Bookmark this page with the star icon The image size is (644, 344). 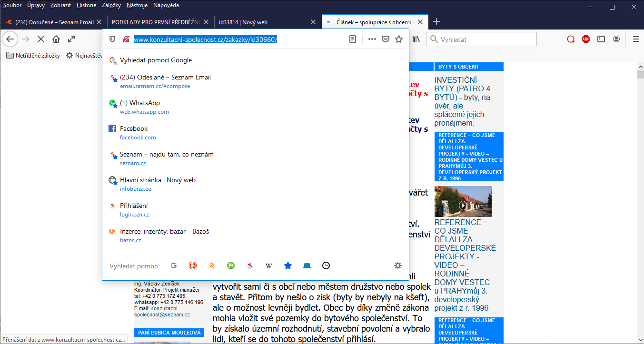(x=399, y=39)
